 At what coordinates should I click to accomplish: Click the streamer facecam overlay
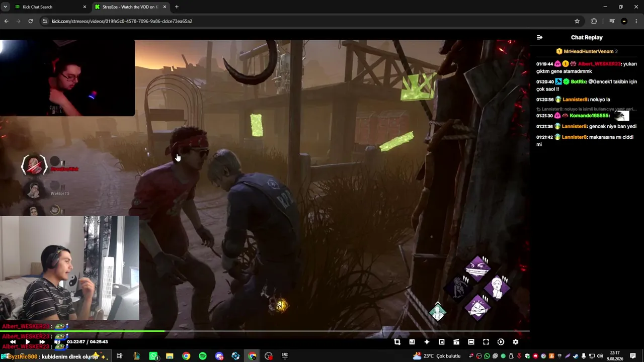pyautogui.click(x=69, y=268)
